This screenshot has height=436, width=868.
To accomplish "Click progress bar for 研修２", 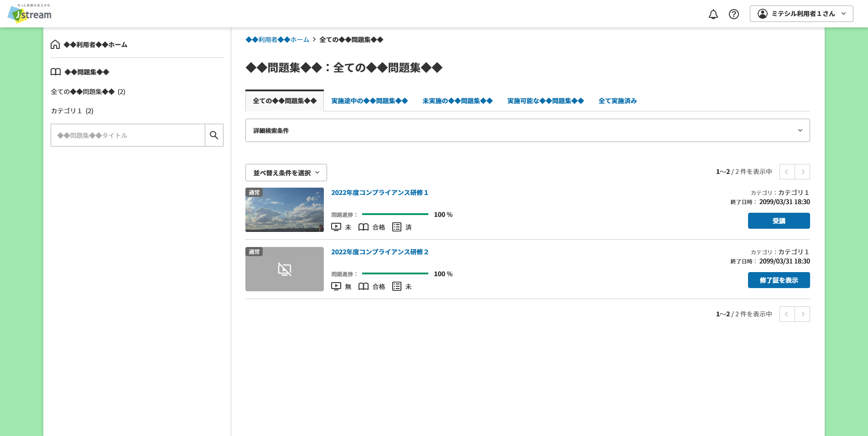I will pos(395,273).
